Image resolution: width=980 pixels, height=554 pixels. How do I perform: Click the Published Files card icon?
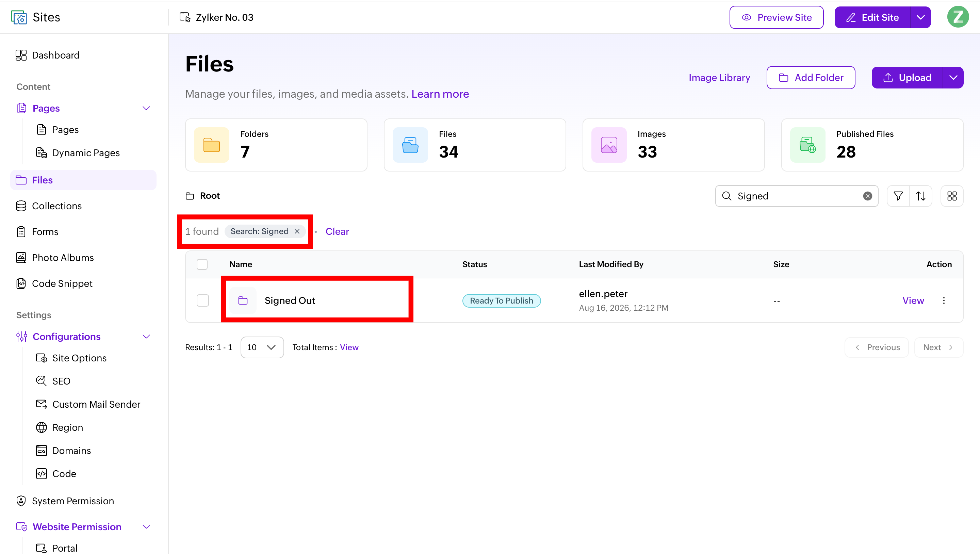pos(807,145)
